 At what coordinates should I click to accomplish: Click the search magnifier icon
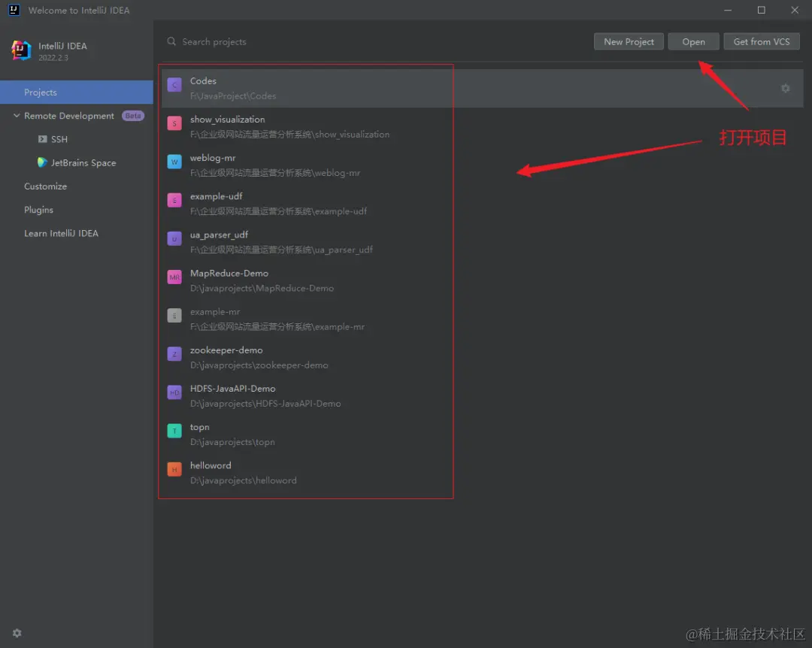(171, 41)
